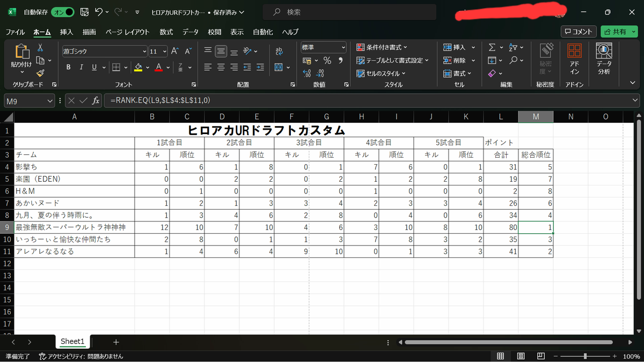The width and height of the screenshot is (644, 362).
Task: Apply percent style format
Action: click(x=327, y=61)
